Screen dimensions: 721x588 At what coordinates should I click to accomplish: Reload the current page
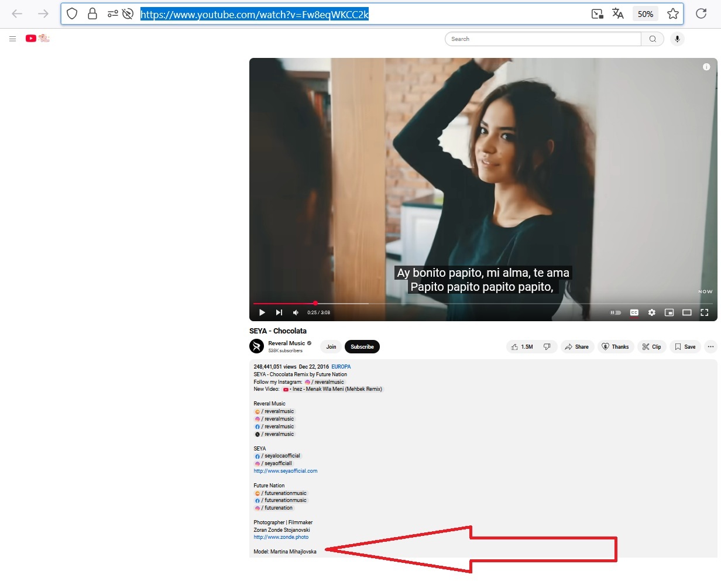[x=701, y=13]
